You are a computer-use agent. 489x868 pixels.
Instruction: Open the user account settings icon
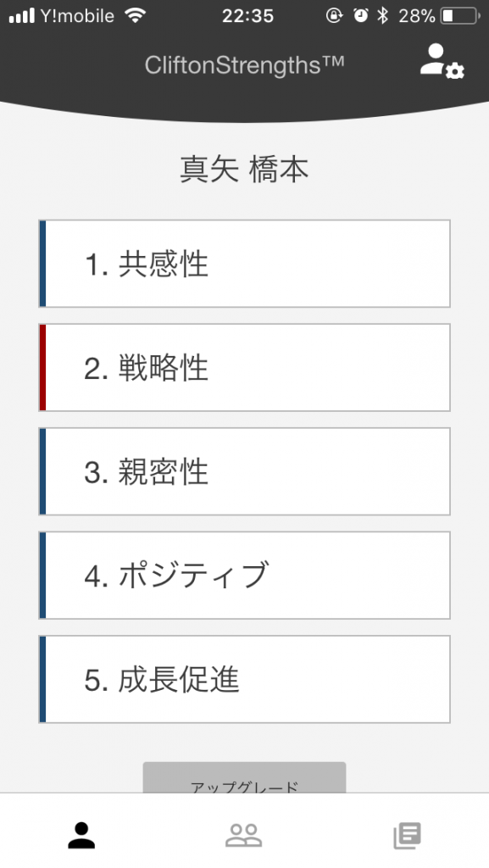click(442, 61)
